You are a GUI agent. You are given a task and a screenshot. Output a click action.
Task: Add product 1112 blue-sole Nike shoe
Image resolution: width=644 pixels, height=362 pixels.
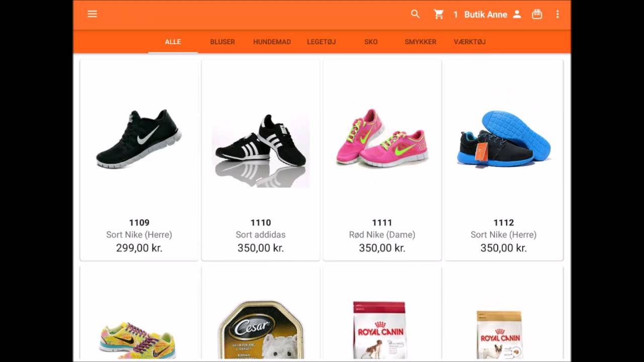[x=504, y=160]
